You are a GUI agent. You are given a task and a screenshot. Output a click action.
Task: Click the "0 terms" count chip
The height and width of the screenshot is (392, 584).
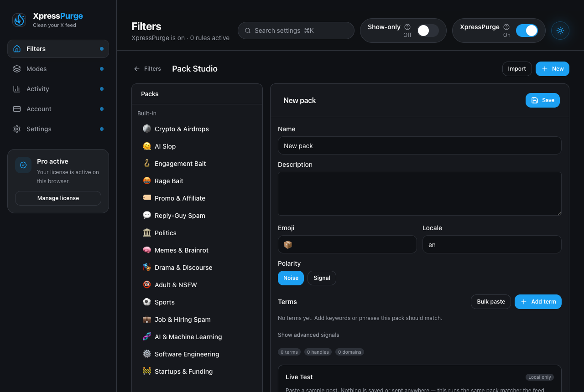[x=289, y=352]
